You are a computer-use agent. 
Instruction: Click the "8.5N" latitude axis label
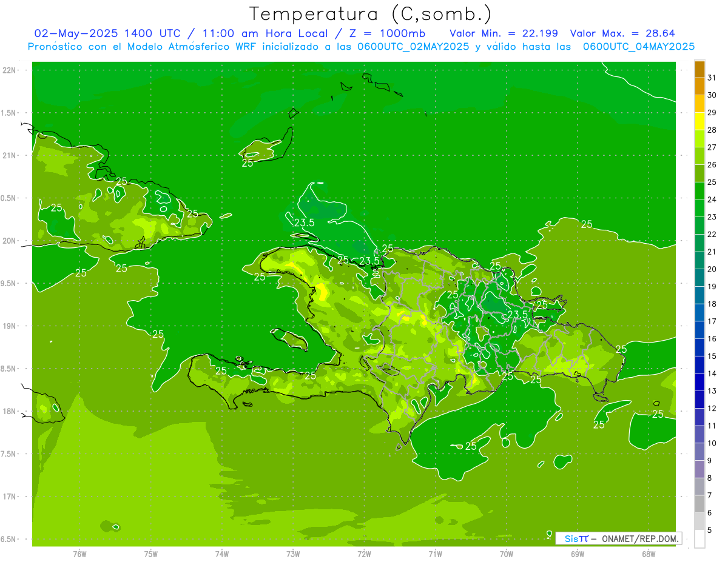(9, 369)
